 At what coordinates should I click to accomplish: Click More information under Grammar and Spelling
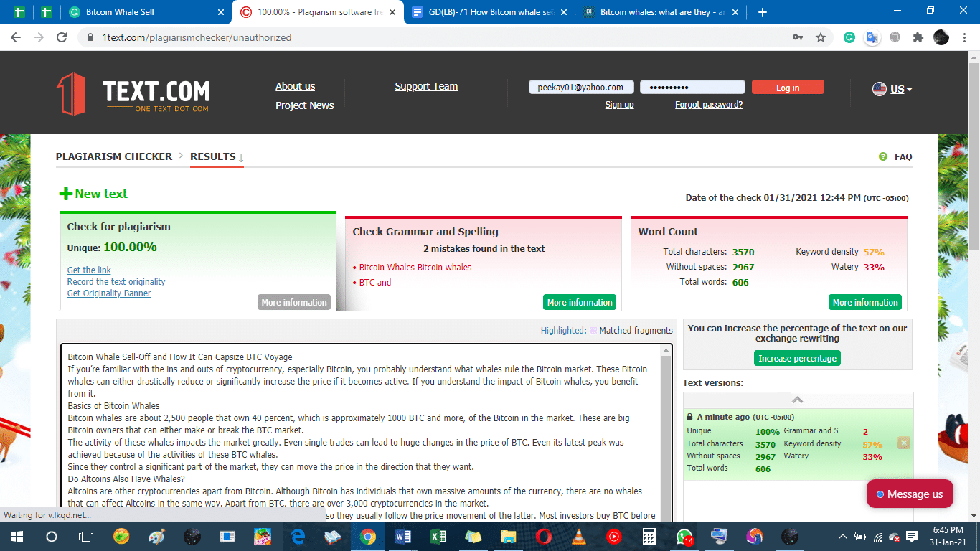point(580,302)
